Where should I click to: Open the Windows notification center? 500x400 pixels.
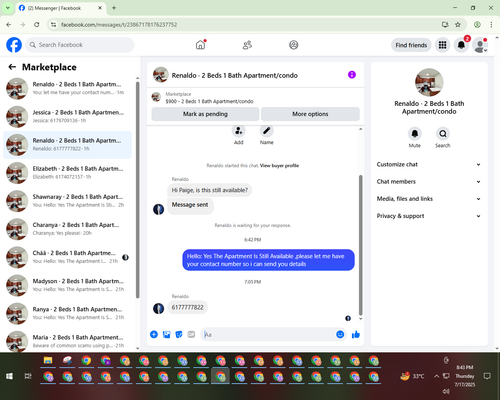[x=487, y=376]
